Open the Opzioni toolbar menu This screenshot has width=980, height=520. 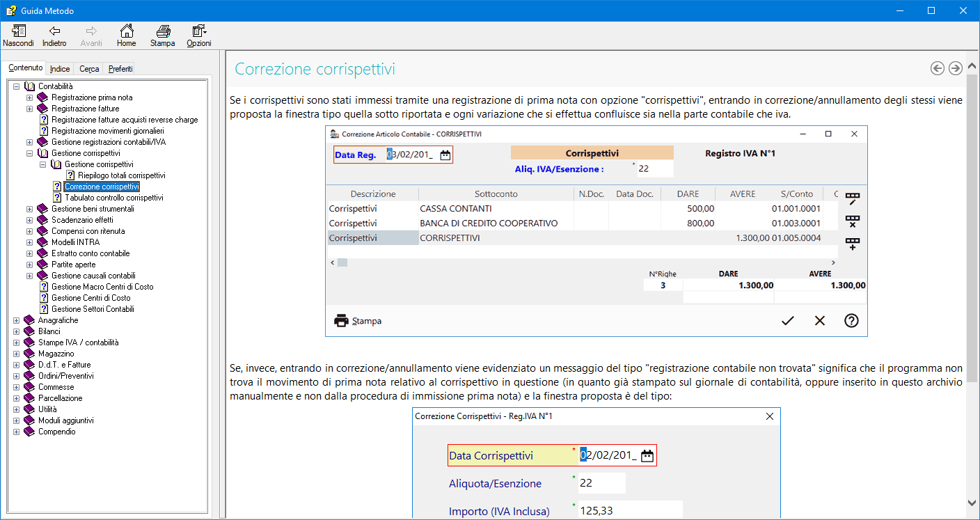(199, 36)
